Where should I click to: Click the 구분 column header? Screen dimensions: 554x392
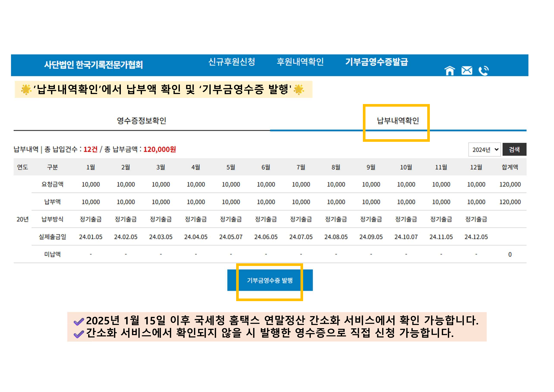pyautogui.click(x=52, y=167)
